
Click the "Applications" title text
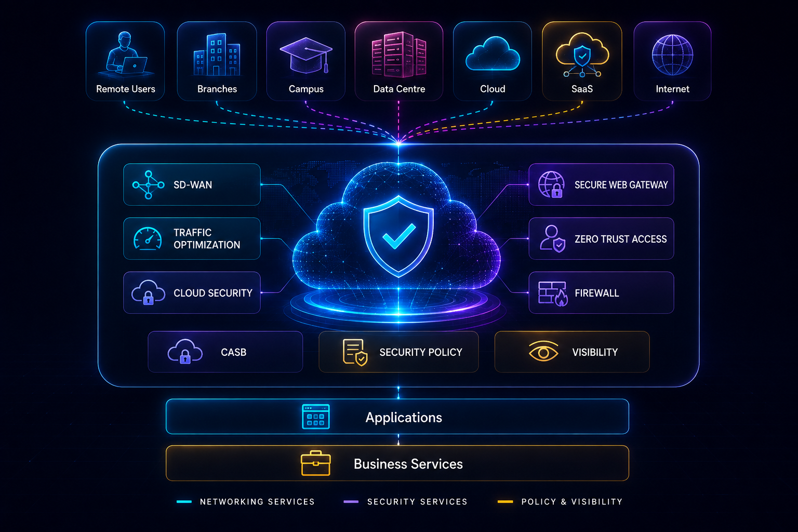(404, 418)
